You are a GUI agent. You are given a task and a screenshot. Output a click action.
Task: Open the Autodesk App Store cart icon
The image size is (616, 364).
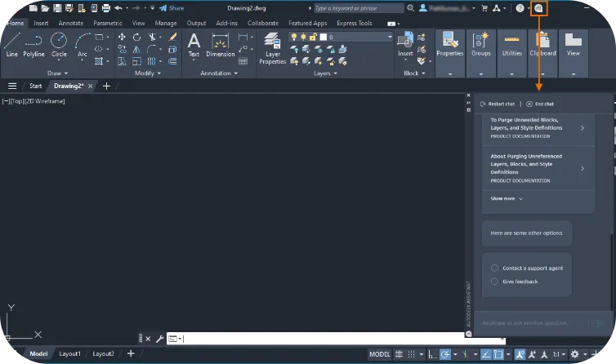pos(484,8)
